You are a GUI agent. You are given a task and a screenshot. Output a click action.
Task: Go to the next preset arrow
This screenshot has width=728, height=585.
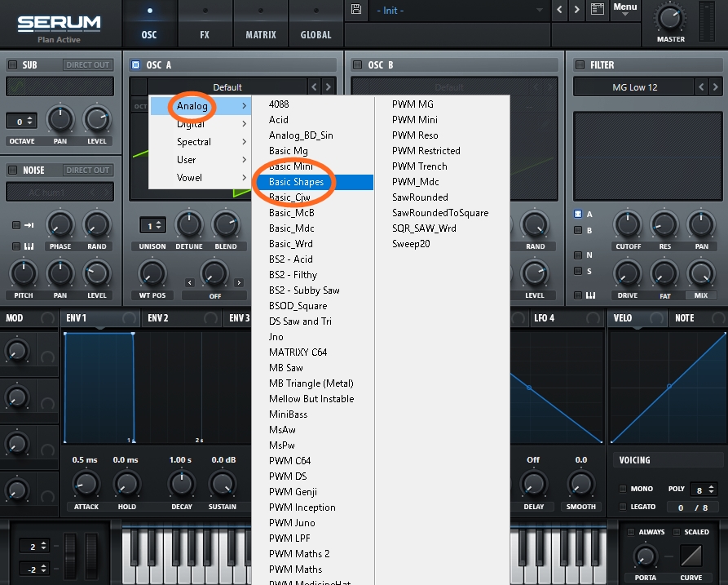tap(577, 10)
